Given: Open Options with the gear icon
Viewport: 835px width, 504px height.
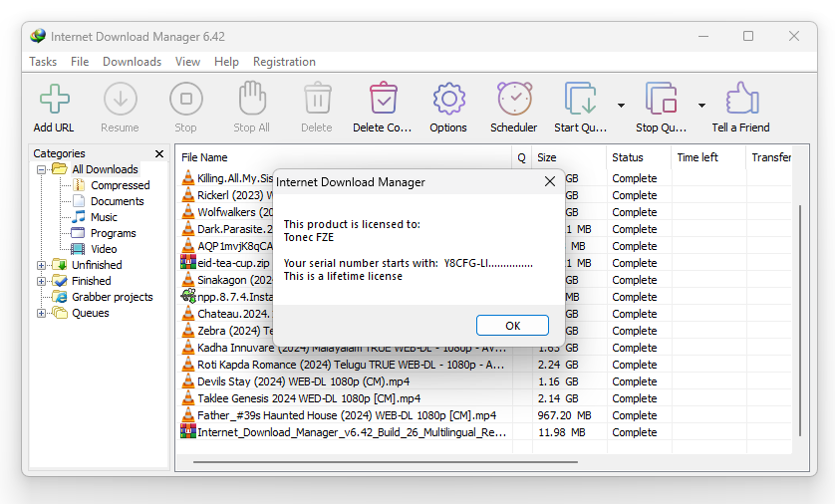Looking at the screenshot, I should click(x=448, y=99).
